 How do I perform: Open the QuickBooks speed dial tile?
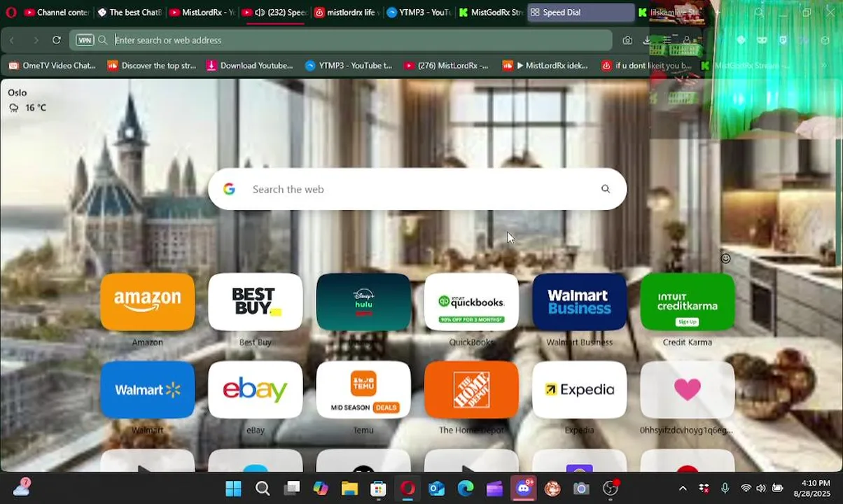point(471,302)
